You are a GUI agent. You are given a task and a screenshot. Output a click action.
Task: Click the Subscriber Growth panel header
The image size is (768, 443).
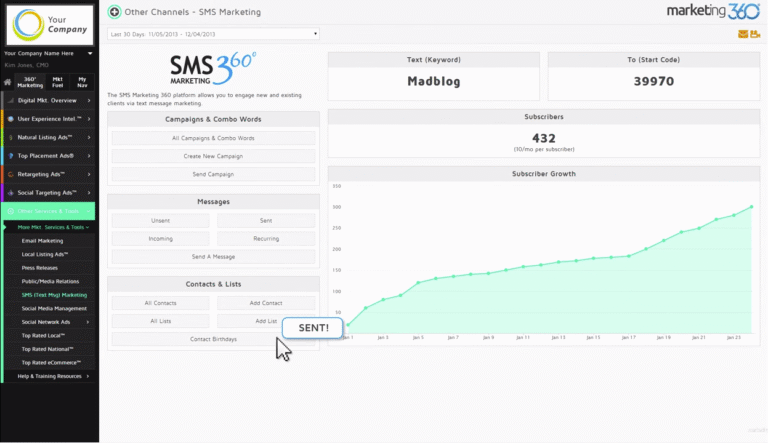544,173
